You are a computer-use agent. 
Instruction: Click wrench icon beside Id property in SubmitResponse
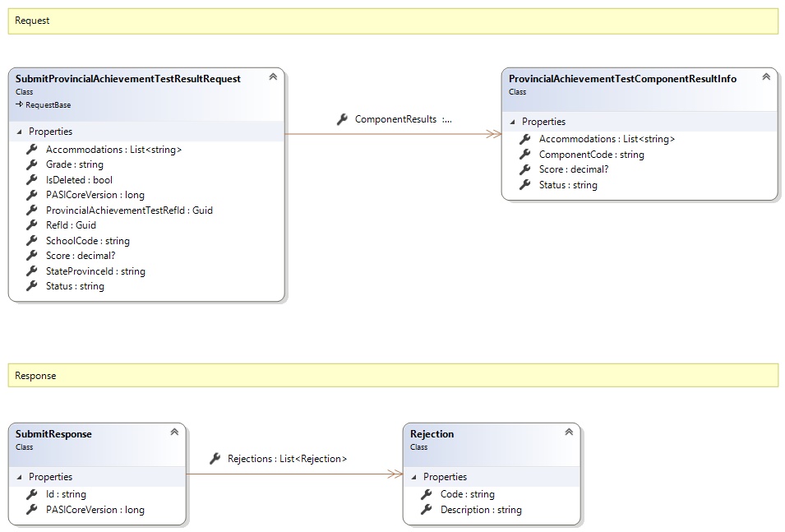pyautogui.click(x=32, y=494)
